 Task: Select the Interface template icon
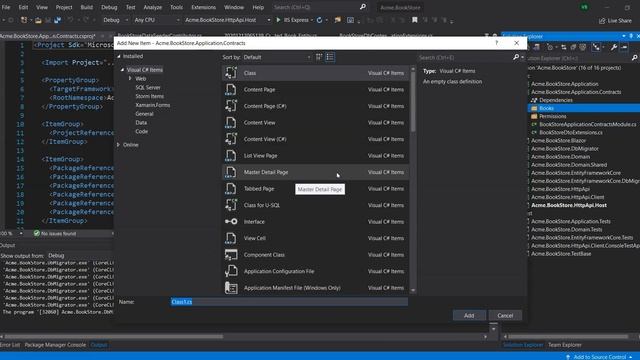point(231,222)
